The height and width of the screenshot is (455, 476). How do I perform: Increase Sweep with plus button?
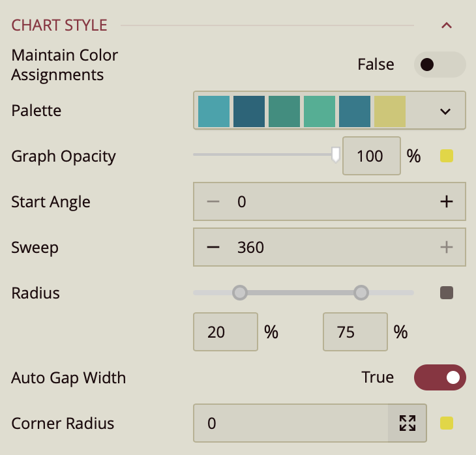pos(446,247)
